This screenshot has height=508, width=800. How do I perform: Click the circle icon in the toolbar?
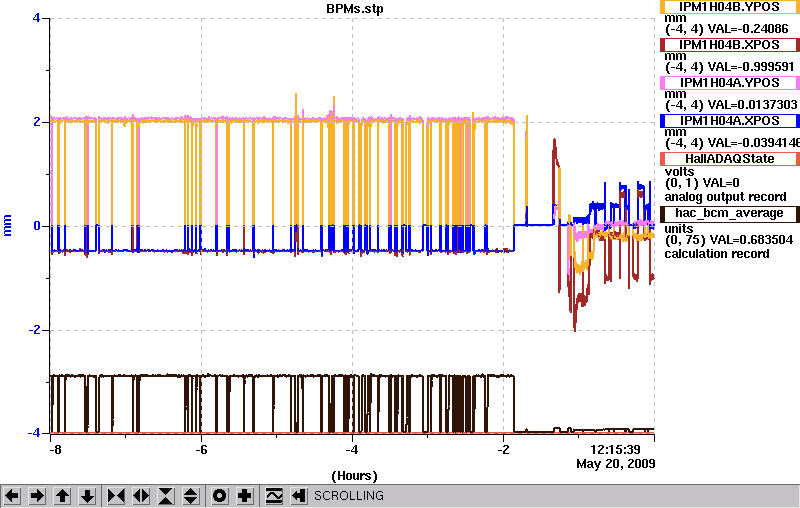[x=220, y=496]
